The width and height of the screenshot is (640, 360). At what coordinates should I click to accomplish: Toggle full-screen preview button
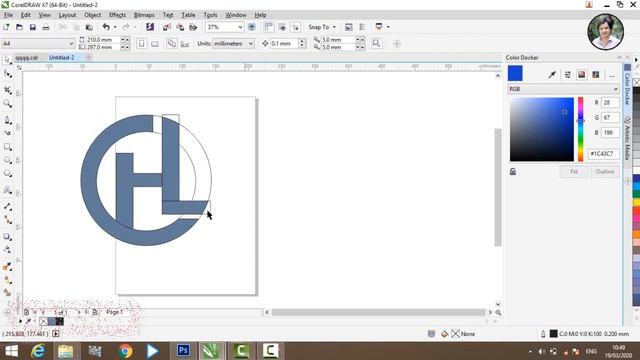pos(252,27)
